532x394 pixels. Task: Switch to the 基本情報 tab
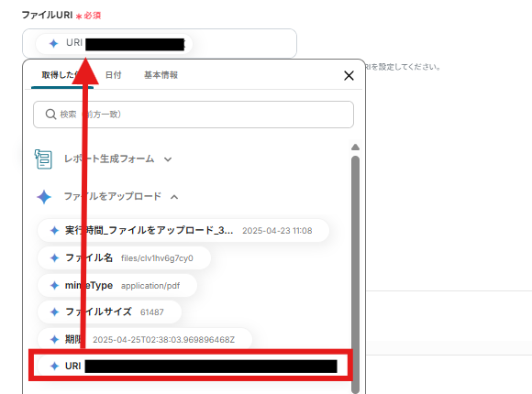[x=161, y=75]
